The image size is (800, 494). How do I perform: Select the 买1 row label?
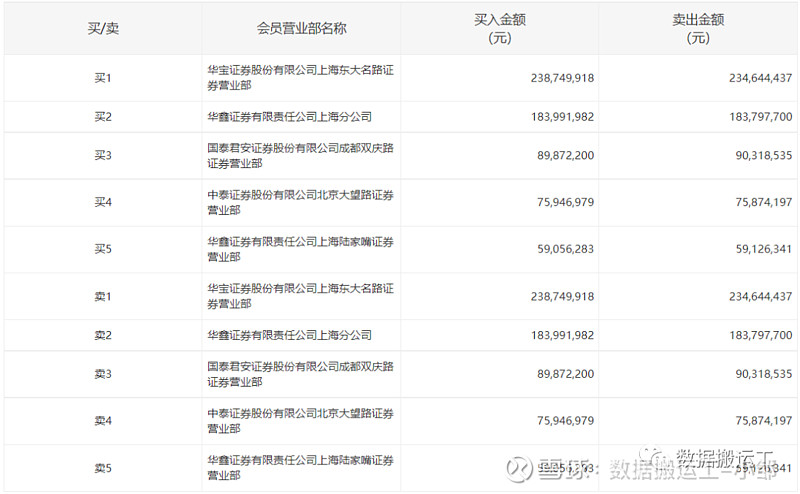coord(103,78)
